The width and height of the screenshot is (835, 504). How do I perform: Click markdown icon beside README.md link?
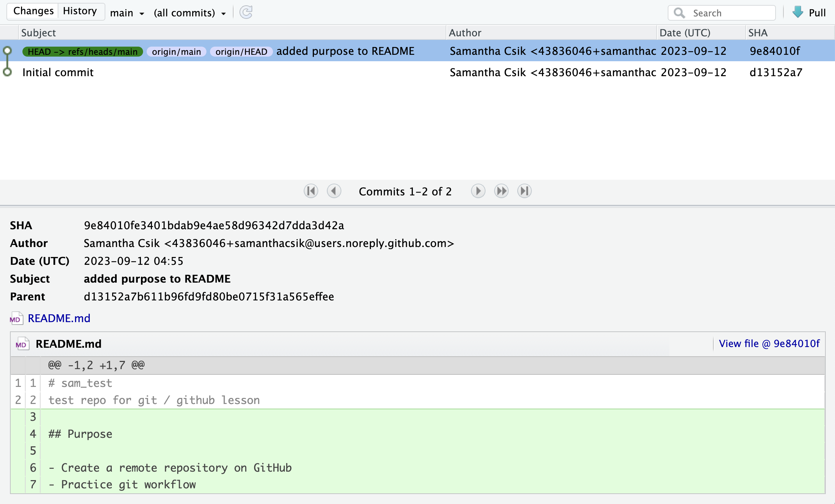click(x=16, y=318)
